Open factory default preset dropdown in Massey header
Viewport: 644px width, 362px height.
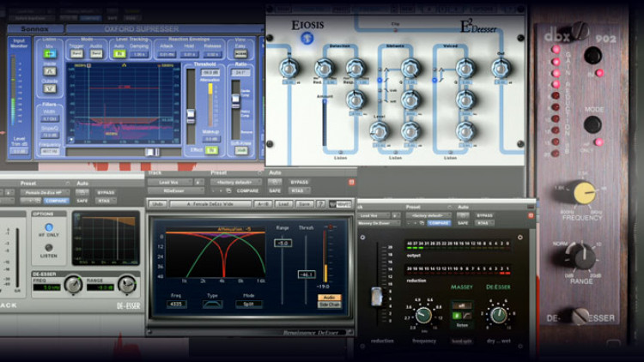tap(428, 215)
